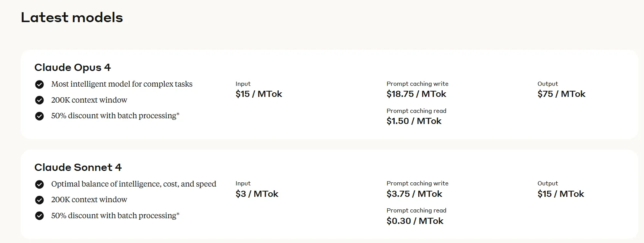Select the "$3.75 / MTok" prompt caching write price
Image resolution: width=644 pixels, height=243 pixels.
pyautogui.click(x=414, y=194)
